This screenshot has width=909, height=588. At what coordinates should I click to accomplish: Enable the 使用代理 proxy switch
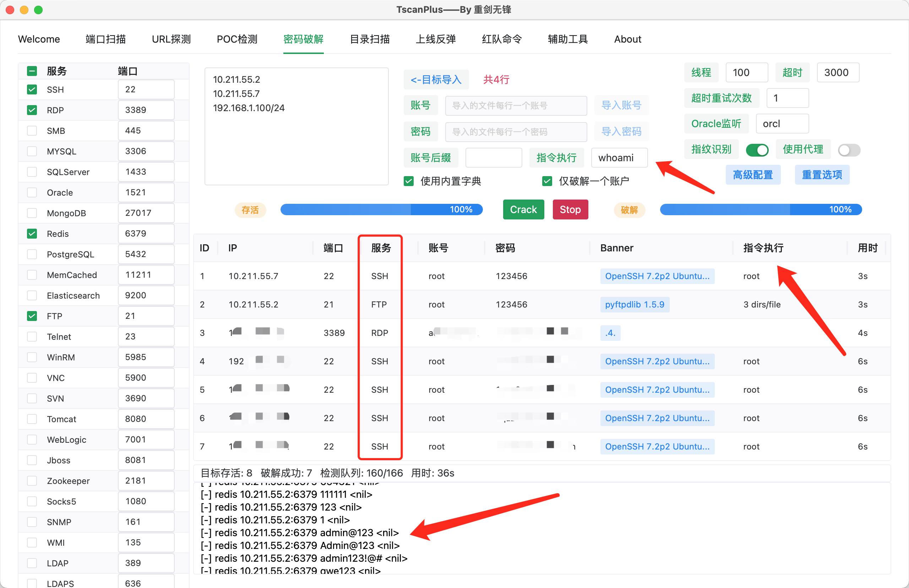[849, 150]
